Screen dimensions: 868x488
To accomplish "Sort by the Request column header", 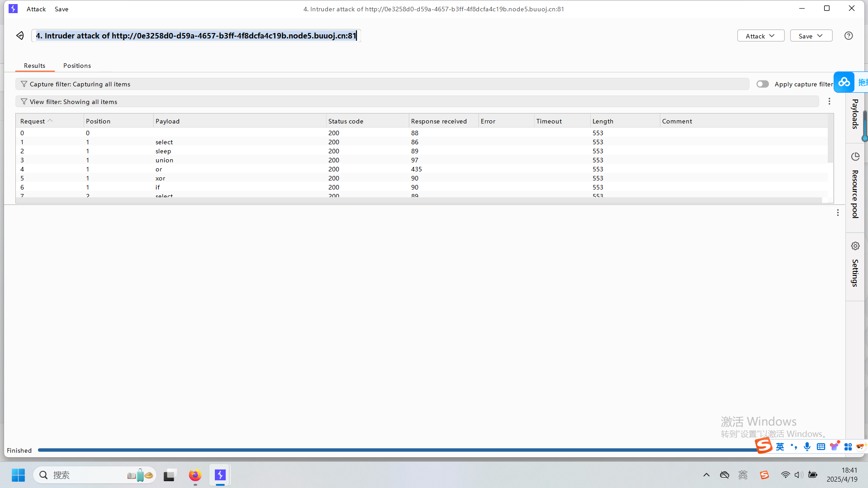I will pos(50,121).
